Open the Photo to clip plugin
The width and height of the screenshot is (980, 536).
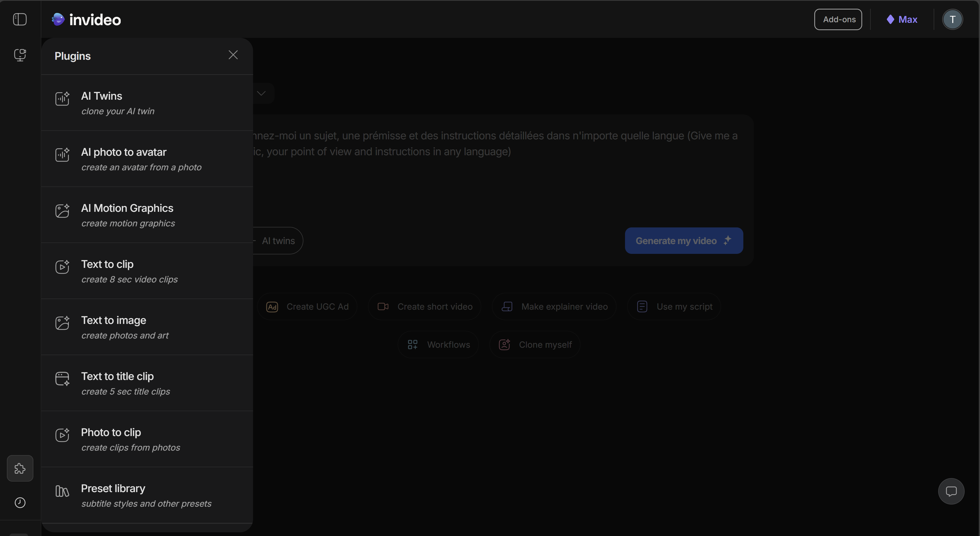pyautogui.click(x=111, y=432)
